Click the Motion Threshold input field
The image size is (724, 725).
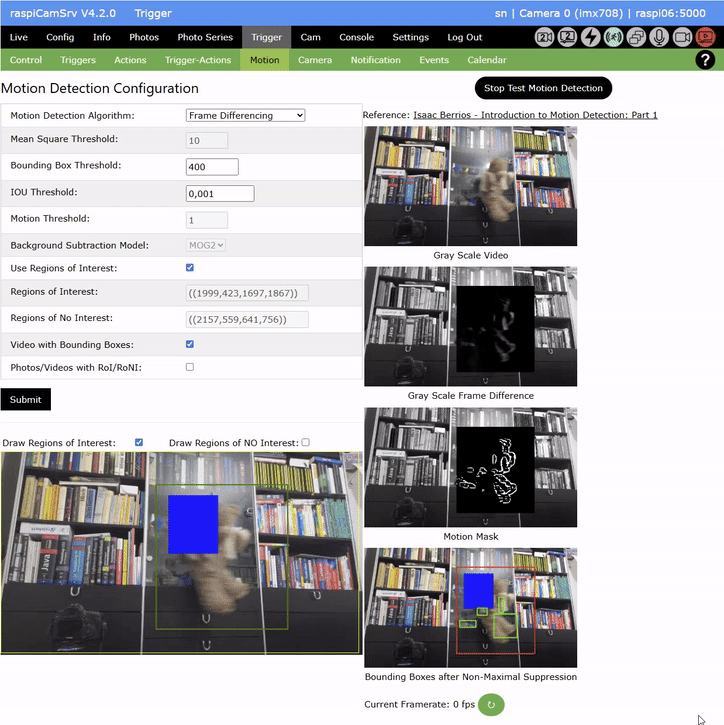(x=207, y=220)
